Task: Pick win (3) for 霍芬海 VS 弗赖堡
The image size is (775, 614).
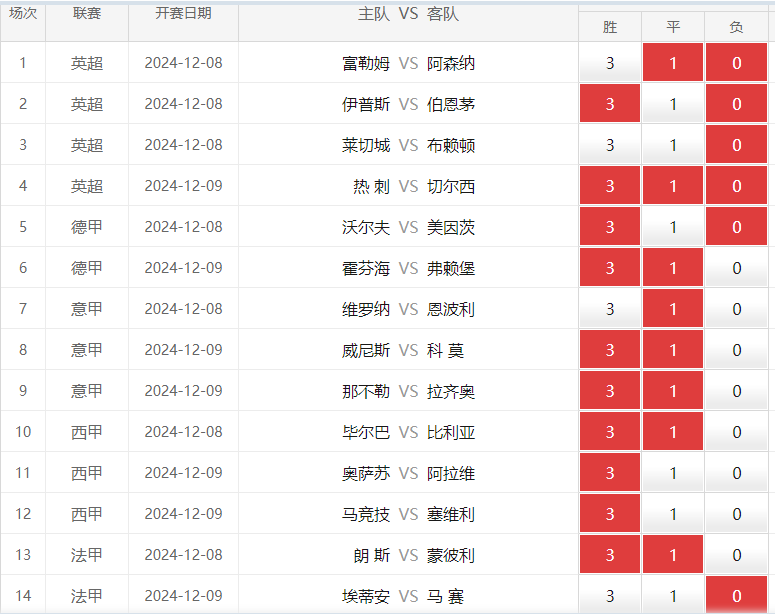Action: (610, 267)
